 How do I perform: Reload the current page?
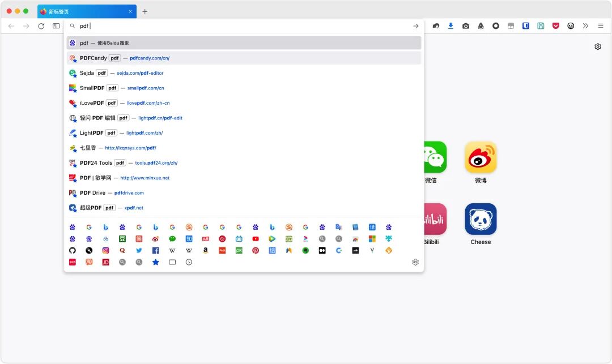click(x=41, y=26)
